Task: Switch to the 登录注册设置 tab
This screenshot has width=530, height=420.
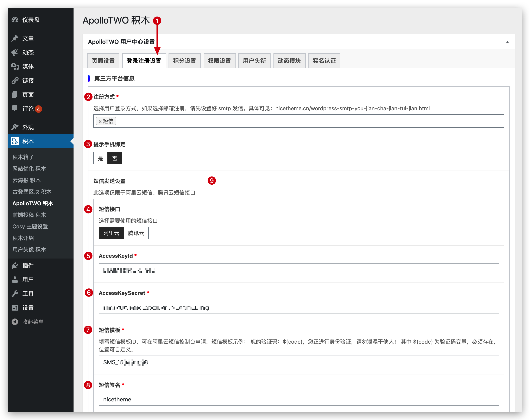Action: pos(144,61)
